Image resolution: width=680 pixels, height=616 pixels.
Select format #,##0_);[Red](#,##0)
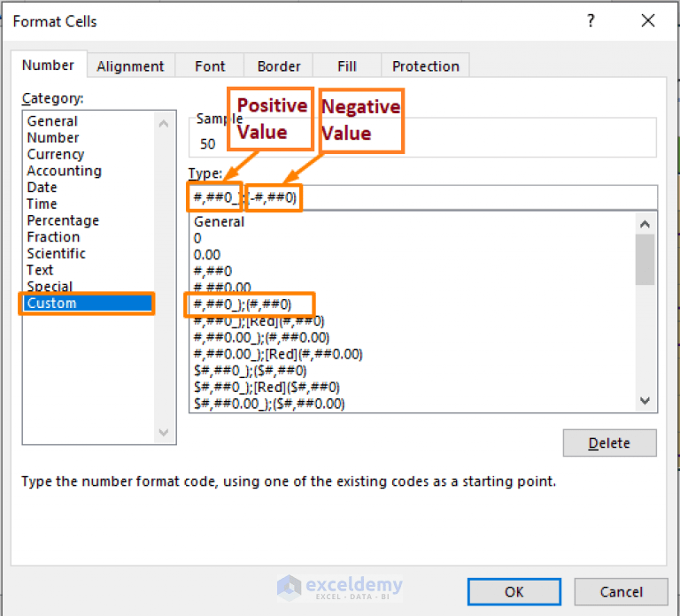pos(259,320)
